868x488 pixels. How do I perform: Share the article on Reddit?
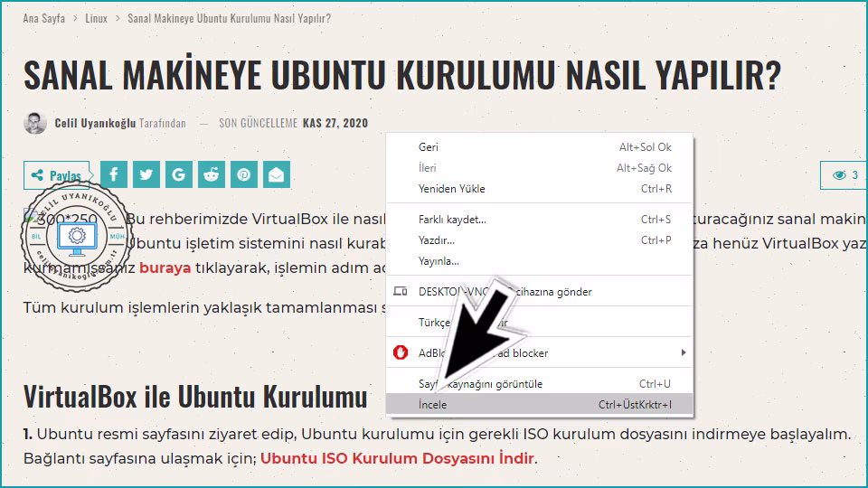click(212, 174)
